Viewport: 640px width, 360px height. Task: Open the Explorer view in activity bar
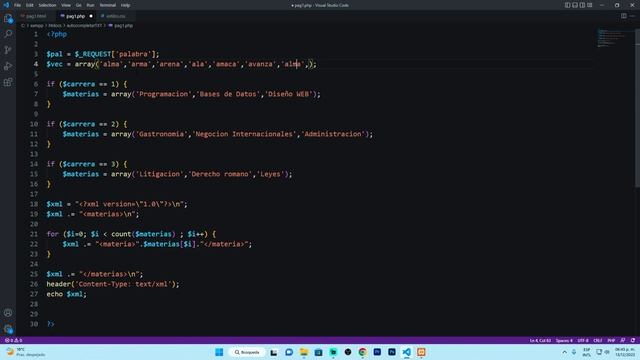(8, 18)
